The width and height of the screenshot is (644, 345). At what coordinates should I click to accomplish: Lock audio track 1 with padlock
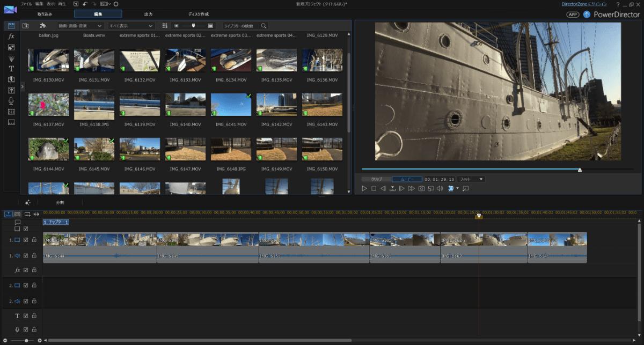pos(34,256)
